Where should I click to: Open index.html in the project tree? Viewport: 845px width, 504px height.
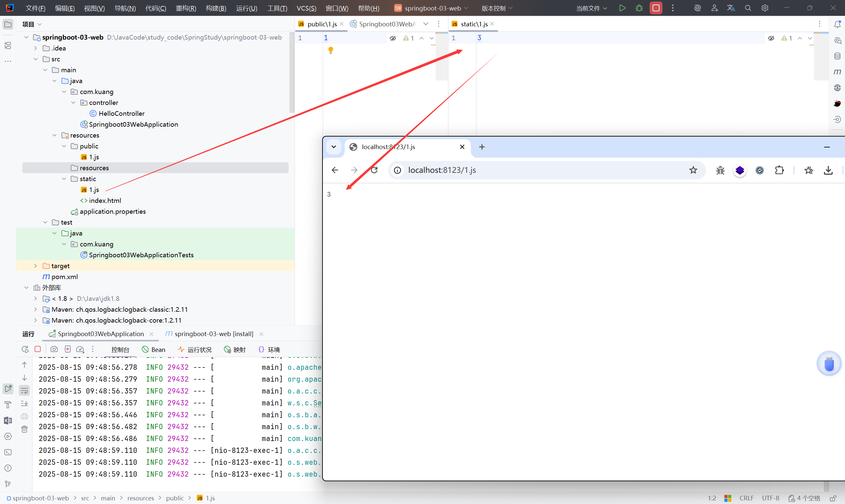(x=105, y=201)
